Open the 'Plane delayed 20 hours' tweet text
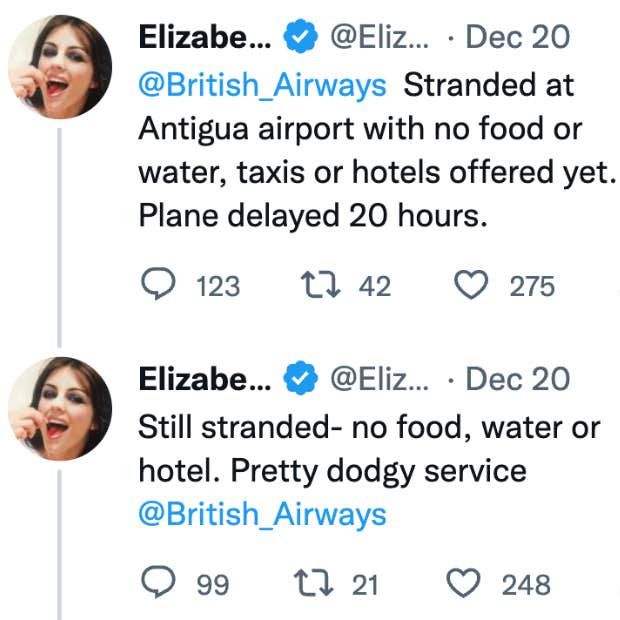This screenshot has width=620, height=620. coord(310,217)
